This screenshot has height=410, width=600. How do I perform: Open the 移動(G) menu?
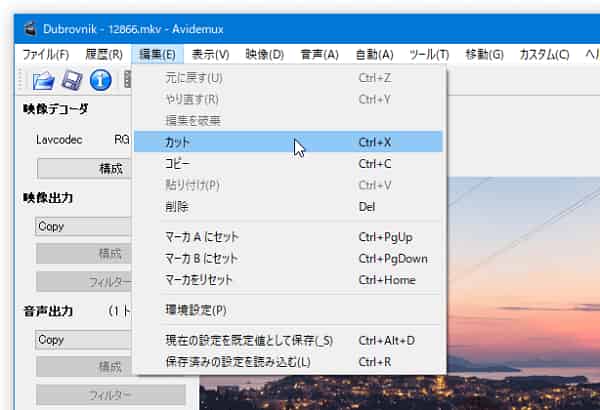(x=484, y=54)
